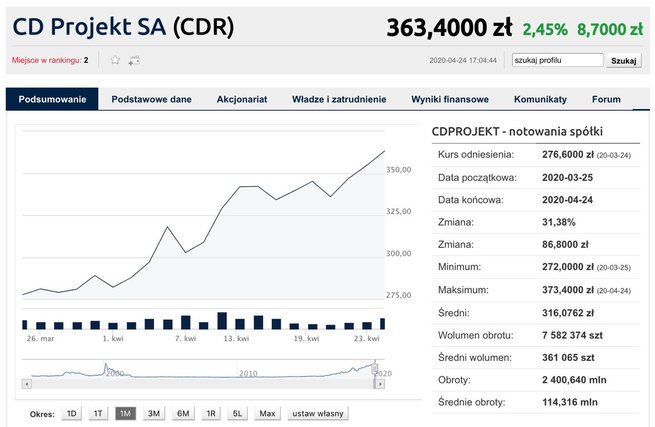Select the 1M chart period

[x=125, y=413]
